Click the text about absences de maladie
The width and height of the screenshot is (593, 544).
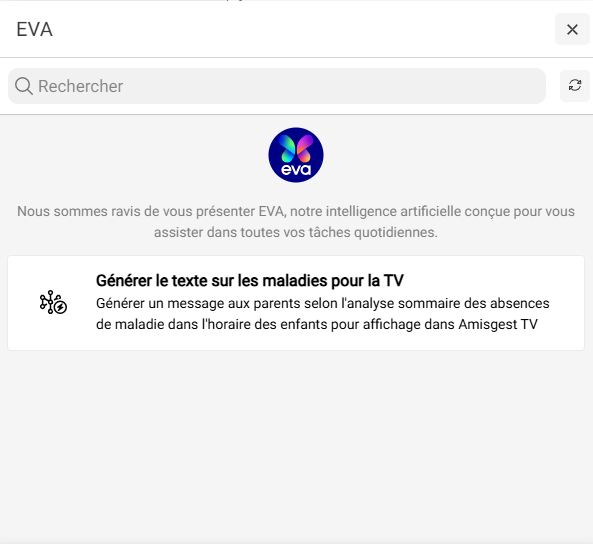coord(322,314)
